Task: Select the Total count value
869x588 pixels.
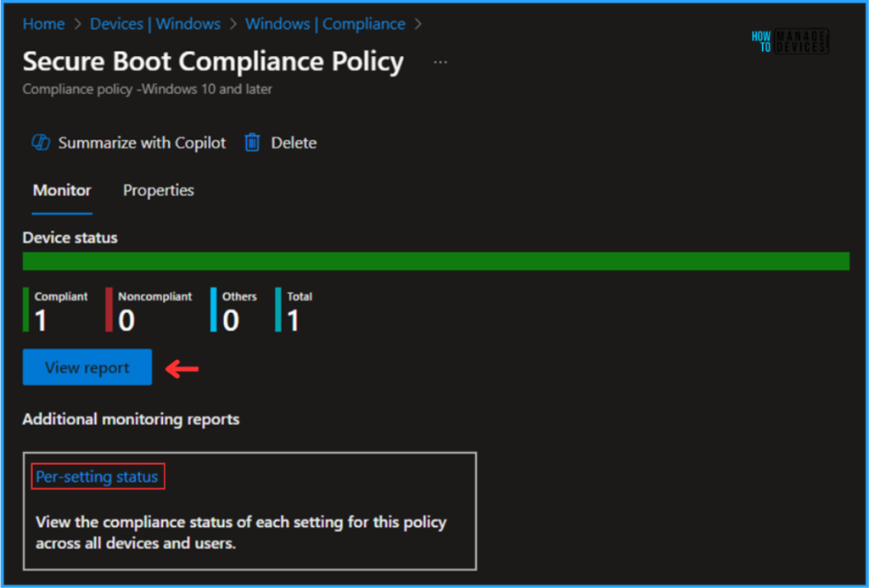Action: pyautogui.click(x=293, y=321)
